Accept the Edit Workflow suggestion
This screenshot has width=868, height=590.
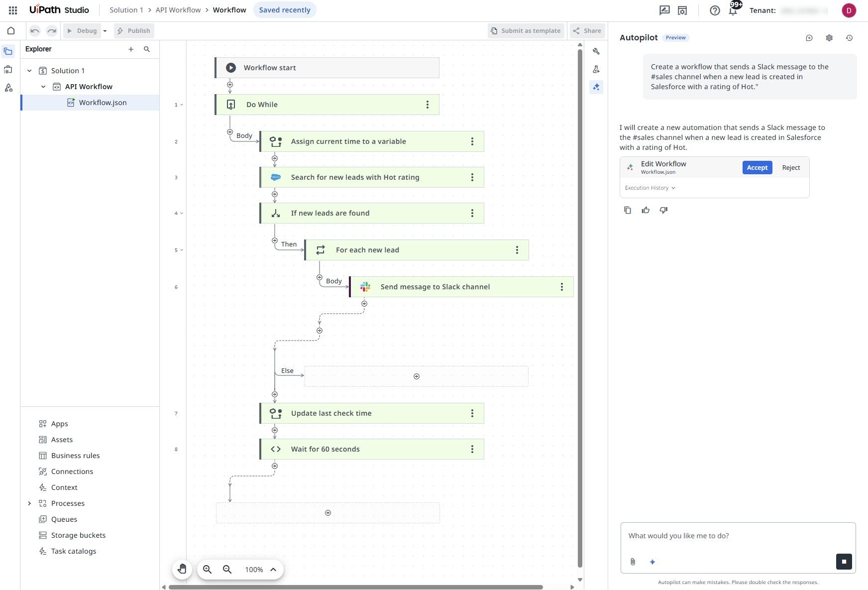[x=757, y=168]
